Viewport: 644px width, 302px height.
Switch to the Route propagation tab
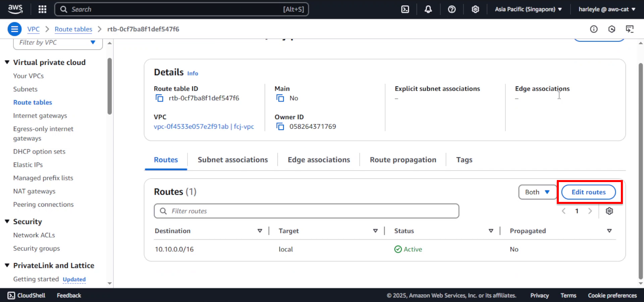[x=403, y=160]
